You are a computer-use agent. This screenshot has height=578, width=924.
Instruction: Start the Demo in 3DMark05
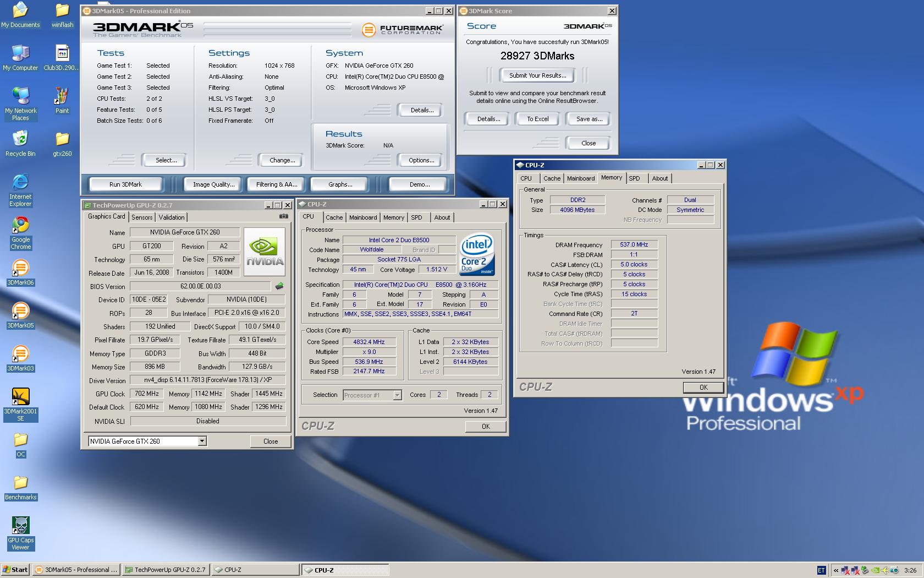(x=420, y=184)
